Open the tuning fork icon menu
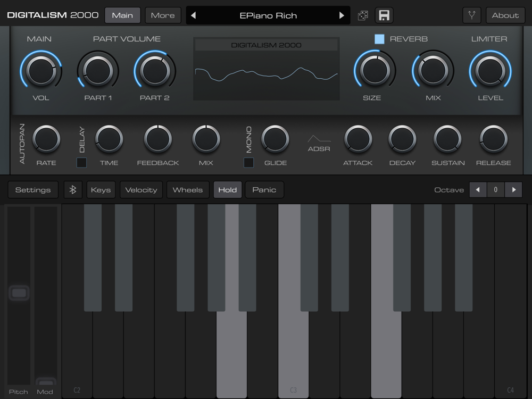532x399 pixels. click(471, 15)
